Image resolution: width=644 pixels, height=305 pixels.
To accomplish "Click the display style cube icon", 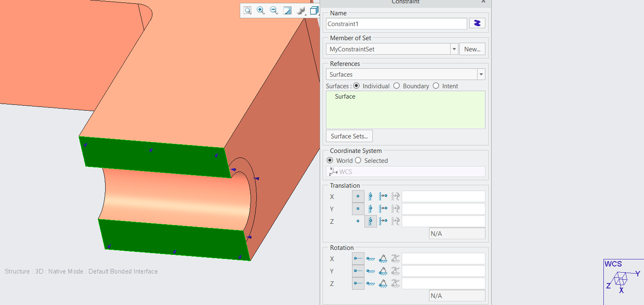I will point(314,10).
